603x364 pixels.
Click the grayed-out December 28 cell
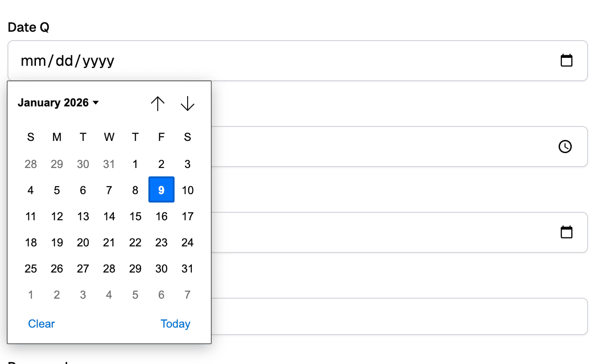click(31, 164)
